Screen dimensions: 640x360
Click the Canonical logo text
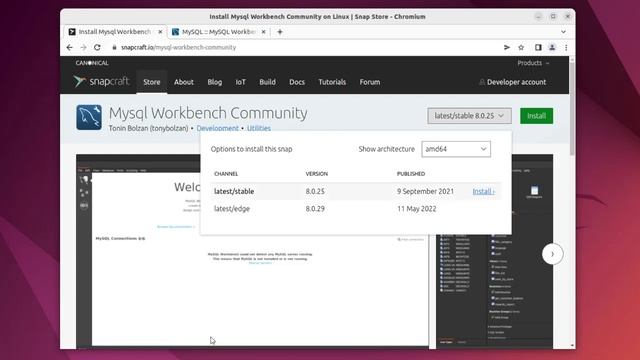coord(92,63)
